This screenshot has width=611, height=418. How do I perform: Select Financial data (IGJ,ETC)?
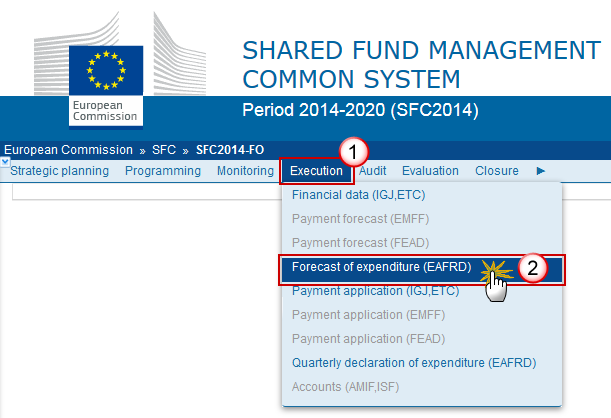click(358, 195)
